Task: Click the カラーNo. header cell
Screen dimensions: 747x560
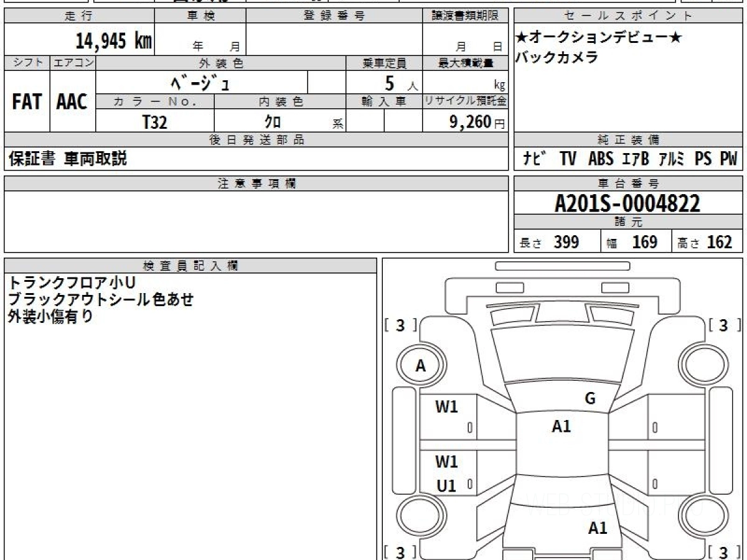Action: point(155,102)
